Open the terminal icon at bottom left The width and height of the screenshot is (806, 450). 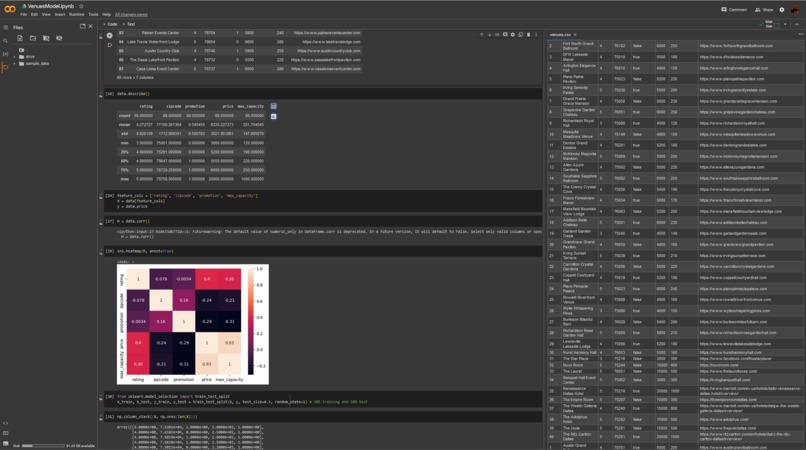pos(6,443)
